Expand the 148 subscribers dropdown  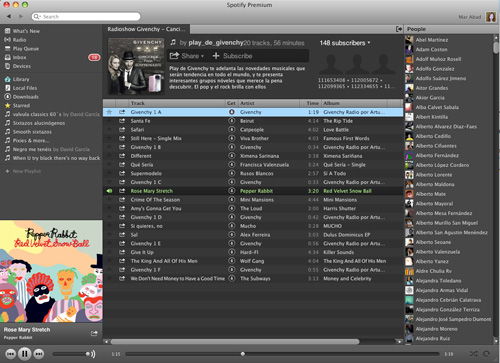click(345, 43)
